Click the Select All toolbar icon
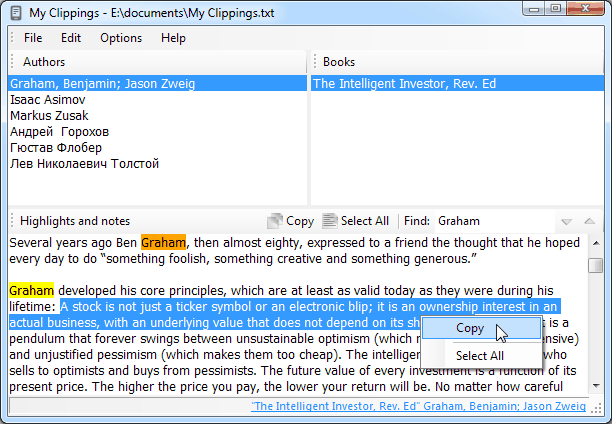612x424 pixels. point(329,221)
